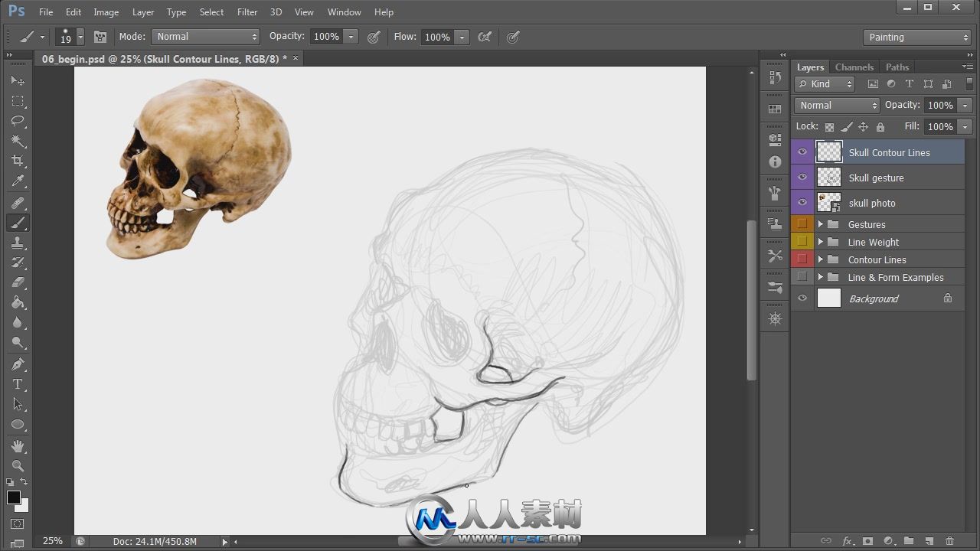Open the Image menu
Image resolution: width=980 pixels, height=551 pixels.
(106, 12)
